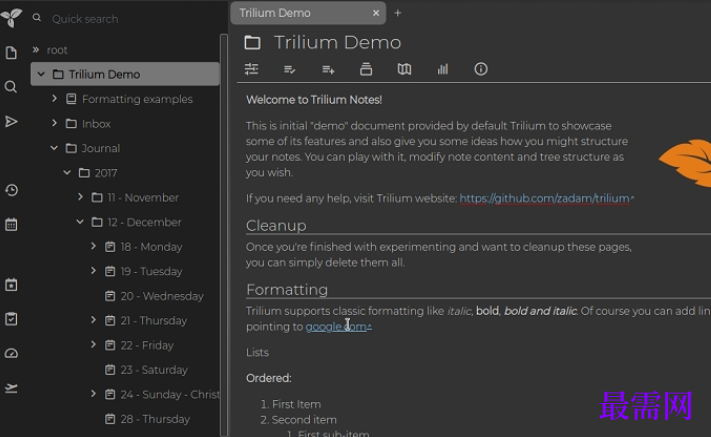This screenshot has width=711, height=437.
Task: Select the Journal tree item
Action: (101, 148)
